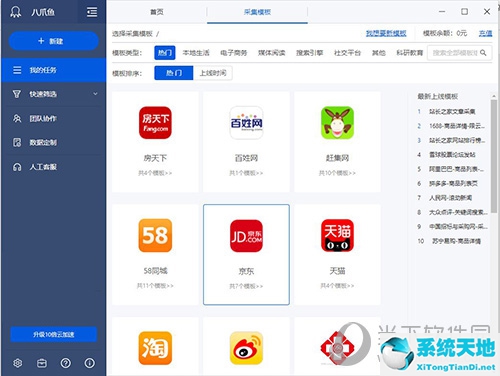500x376 pixels.
Task: Open the 58同城 template icon
Action: pos(155,235)
